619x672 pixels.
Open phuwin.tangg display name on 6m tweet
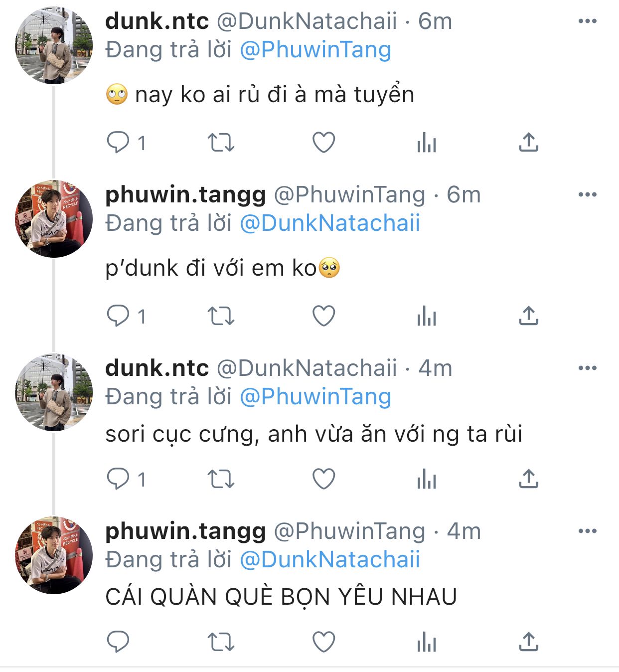click(185, 194)
